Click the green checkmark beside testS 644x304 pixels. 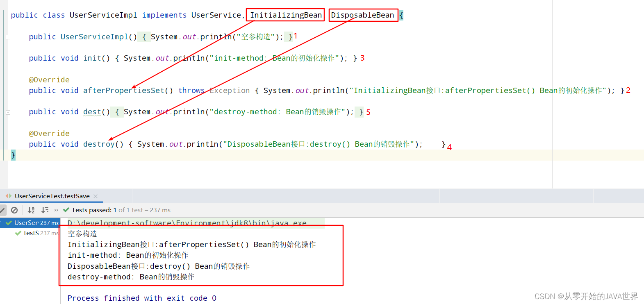[x=18, y=233]
